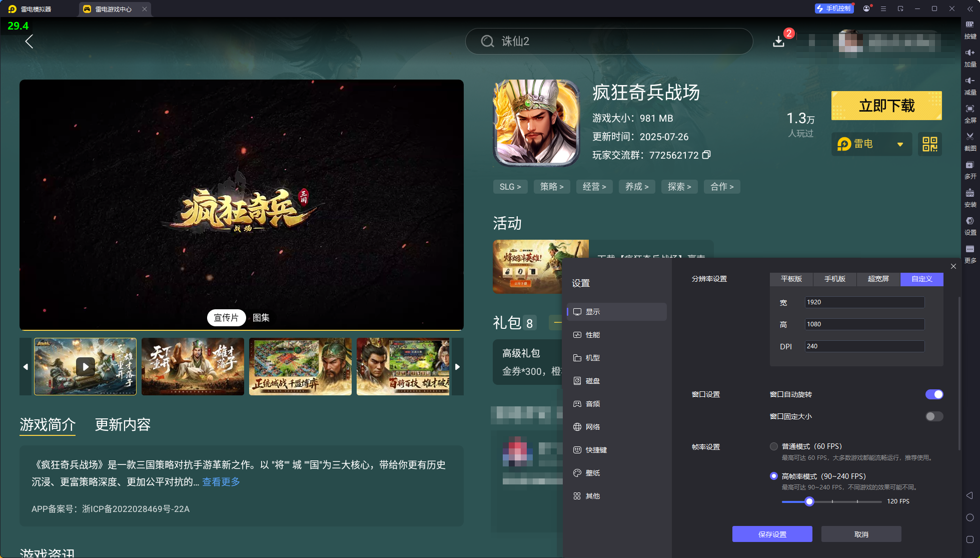The width and height of the screenshot is (980, 558).
Task: Click the Android recents square icon
Action: (969, 539)
